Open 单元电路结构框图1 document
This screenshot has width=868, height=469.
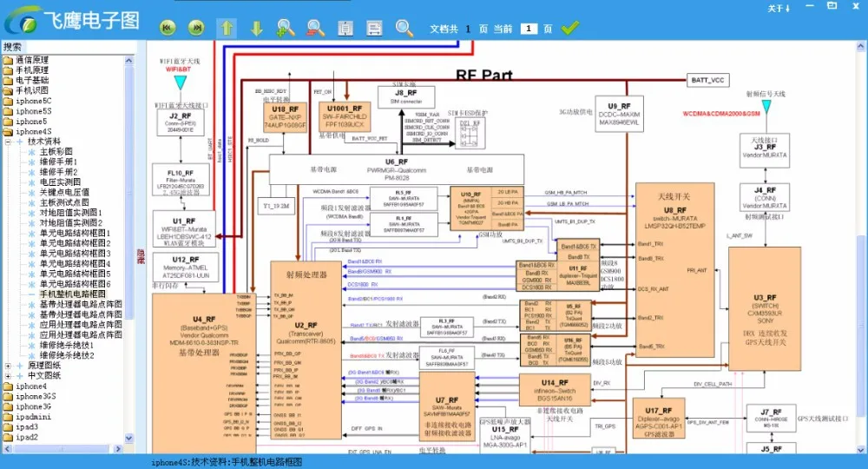click(x=75, y=233)
